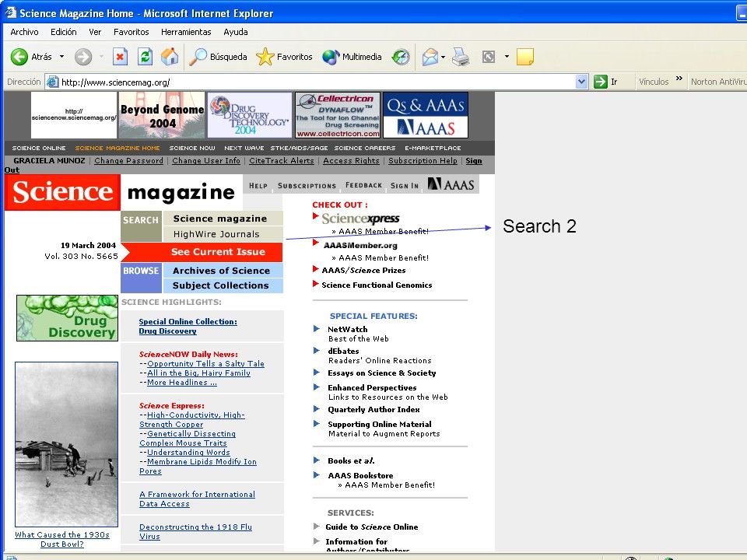This screenshot has width=747, height=560.
Task: Click the red Science logo
Action: pos(62,192)
